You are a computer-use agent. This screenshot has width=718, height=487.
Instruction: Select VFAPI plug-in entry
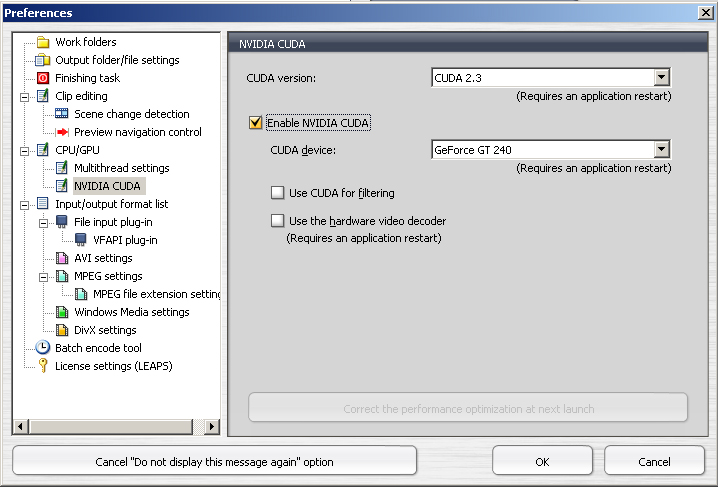tap(125, 240)
